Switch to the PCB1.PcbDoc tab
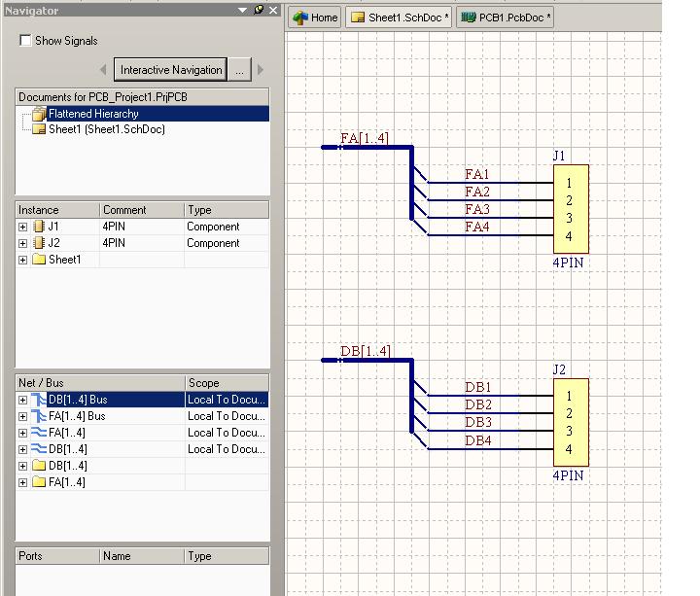 click(505, 18)
